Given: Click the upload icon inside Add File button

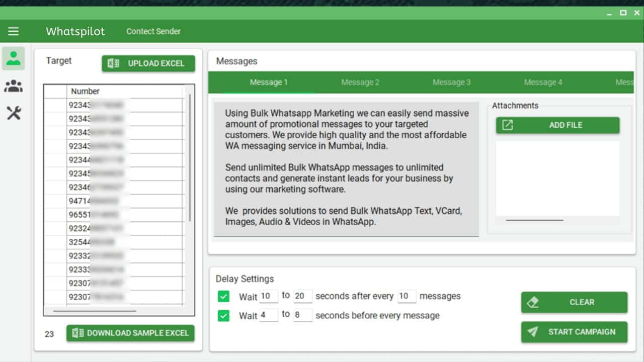Looking at the screenshot, I should pyautogui.click(x=507, y=125).
